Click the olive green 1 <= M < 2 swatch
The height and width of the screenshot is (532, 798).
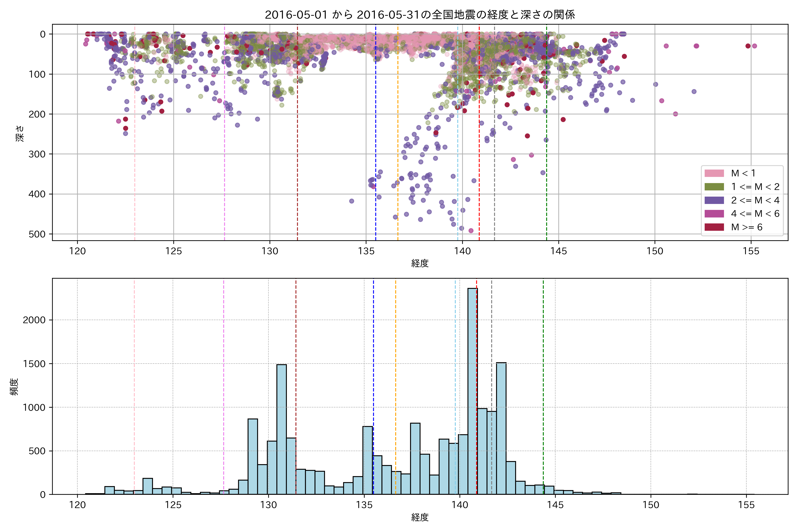click(714, 187)
